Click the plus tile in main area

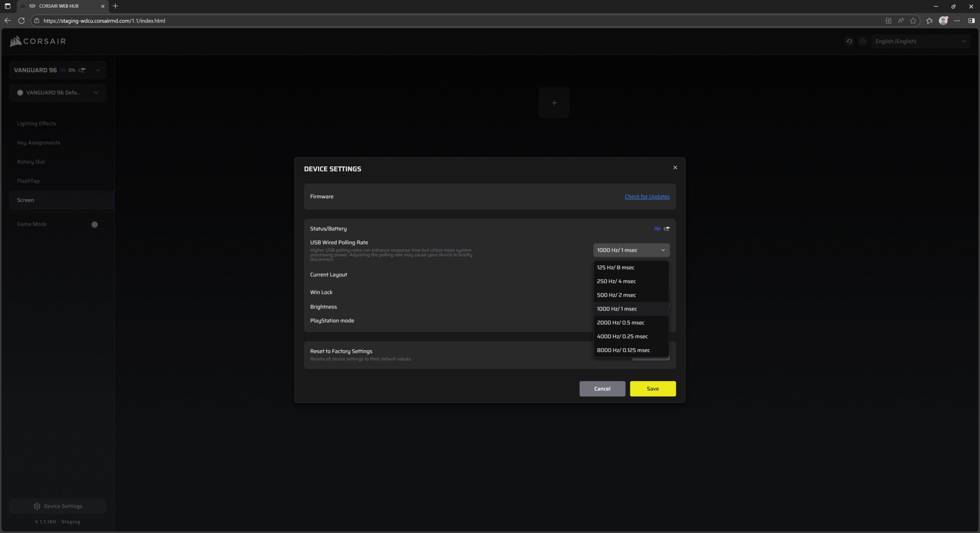[554, 103]
